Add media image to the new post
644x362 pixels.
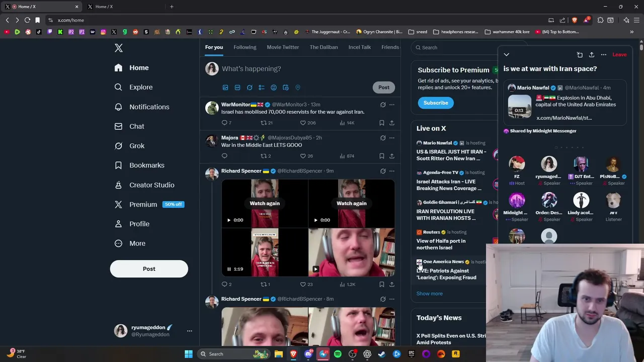(225, 87)
